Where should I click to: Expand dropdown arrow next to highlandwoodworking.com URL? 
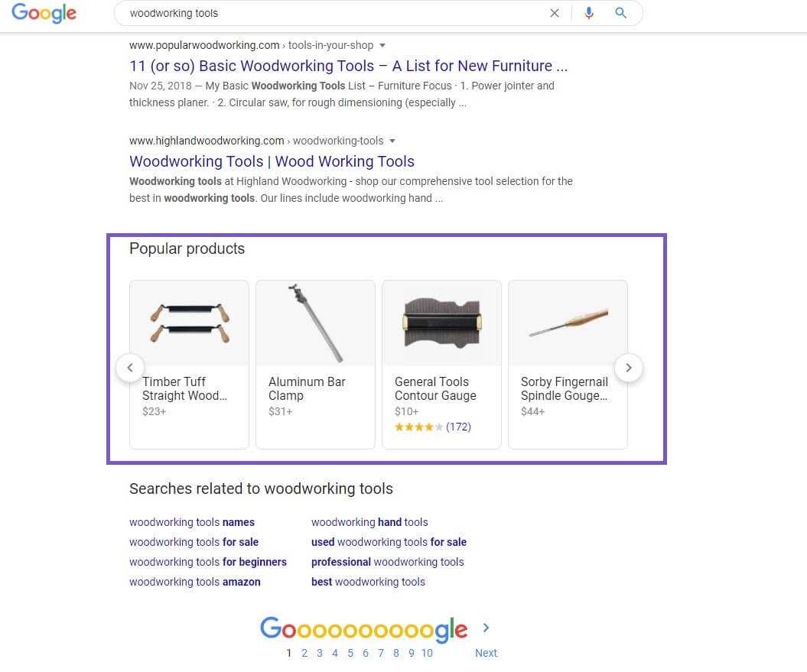click(392, 141)
